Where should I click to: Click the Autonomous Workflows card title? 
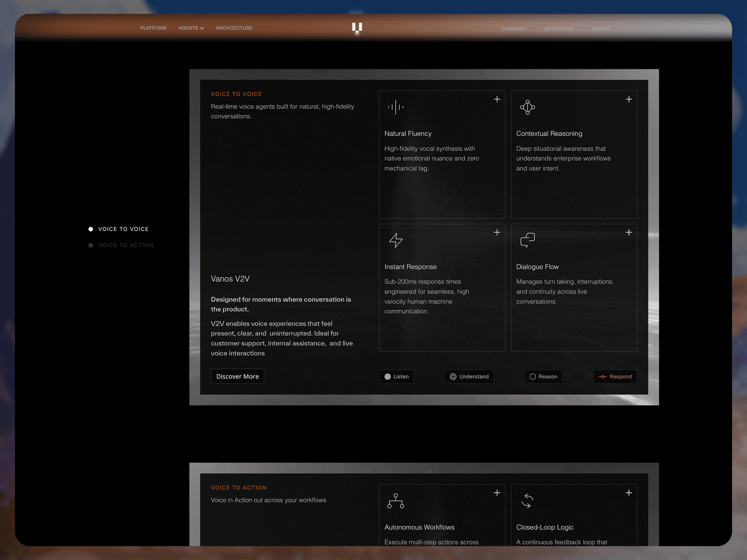pyautogui.click(x=419, y=527)
